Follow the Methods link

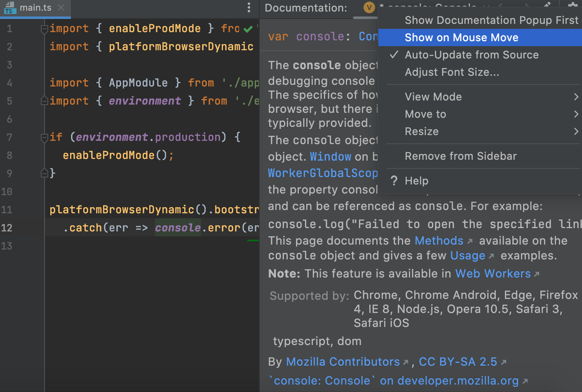point(439,241)
